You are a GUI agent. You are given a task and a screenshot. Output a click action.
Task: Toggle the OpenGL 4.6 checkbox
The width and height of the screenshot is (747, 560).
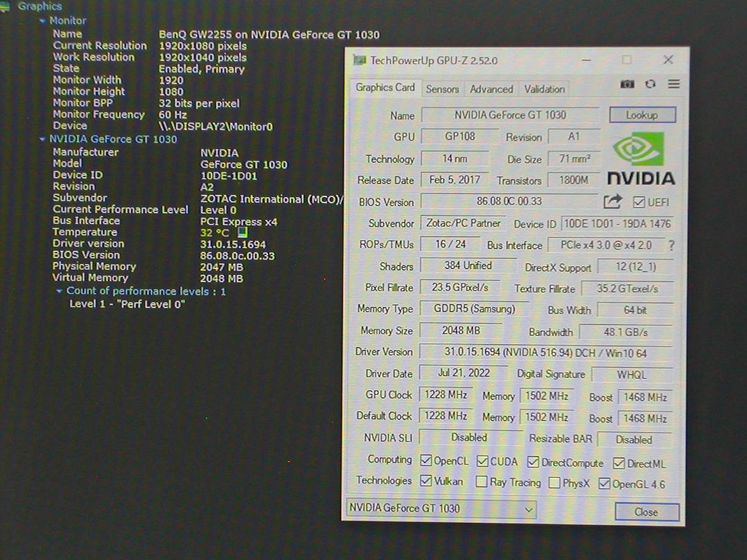[604, 483]
